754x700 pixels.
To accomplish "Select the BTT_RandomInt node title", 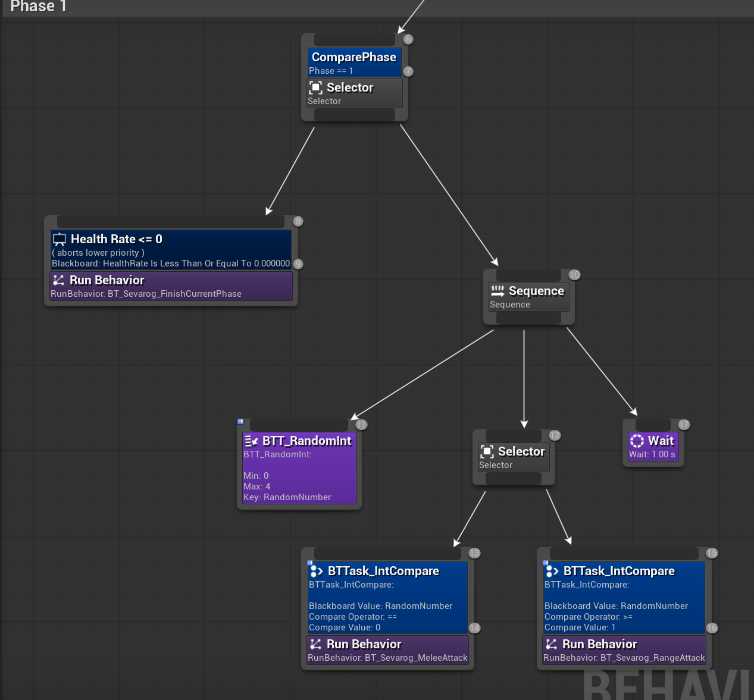I will [x=307, y=441].
